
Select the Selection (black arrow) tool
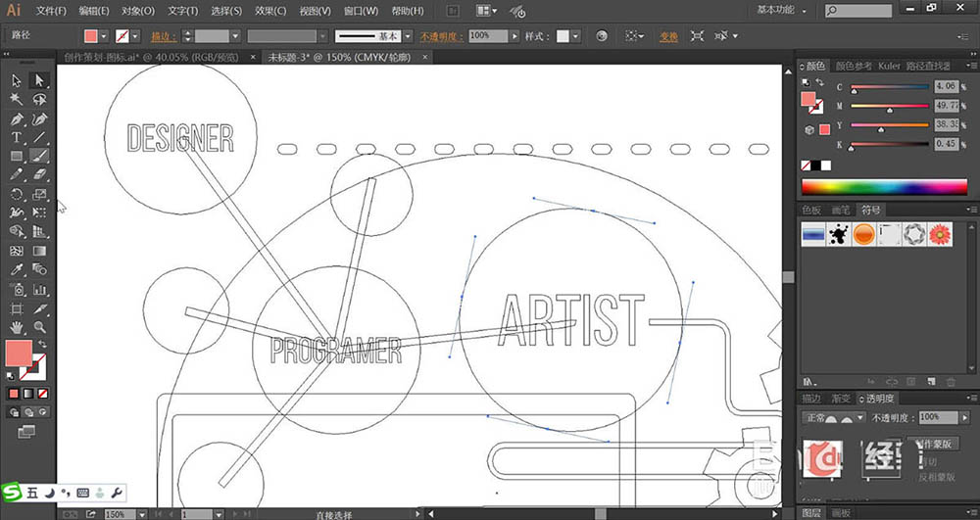(x=17, y=80)
